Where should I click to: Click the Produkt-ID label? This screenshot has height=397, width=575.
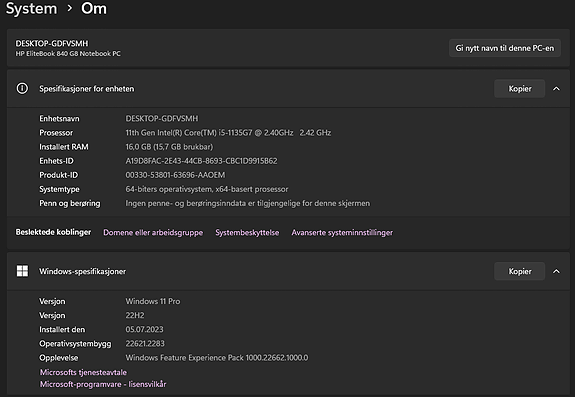(x=59, y=175)
